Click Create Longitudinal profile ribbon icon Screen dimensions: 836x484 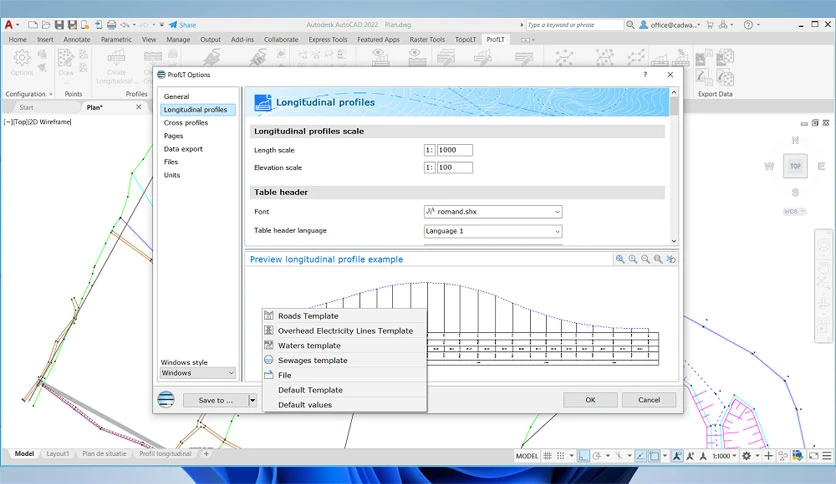click(x=116, y=66)
